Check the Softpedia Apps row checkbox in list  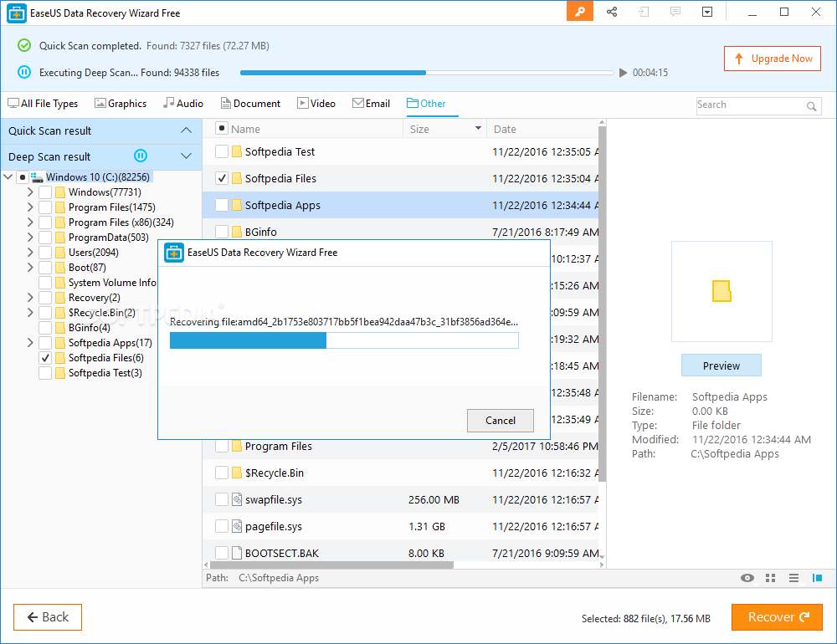(x=222, y=205)
